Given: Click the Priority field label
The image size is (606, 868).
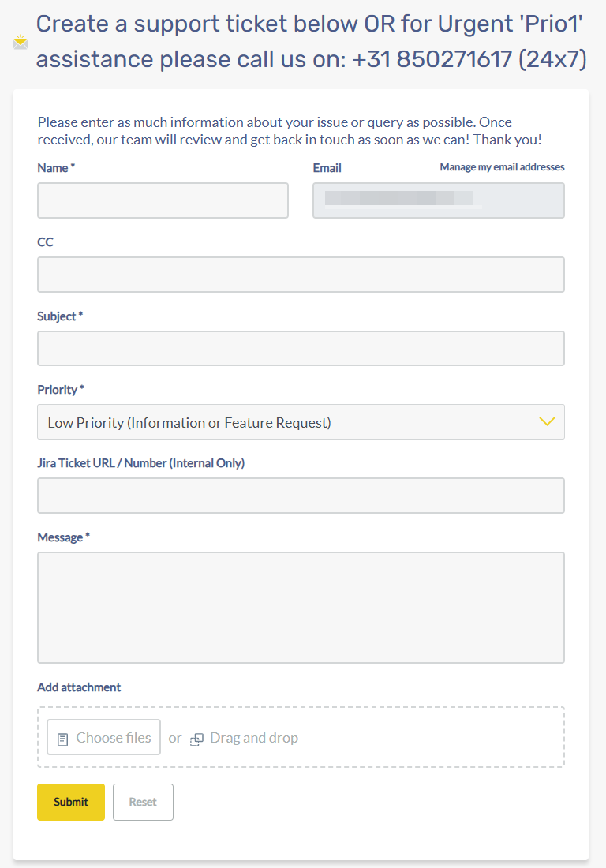Looking at the screenshot, I should point(58,390).
